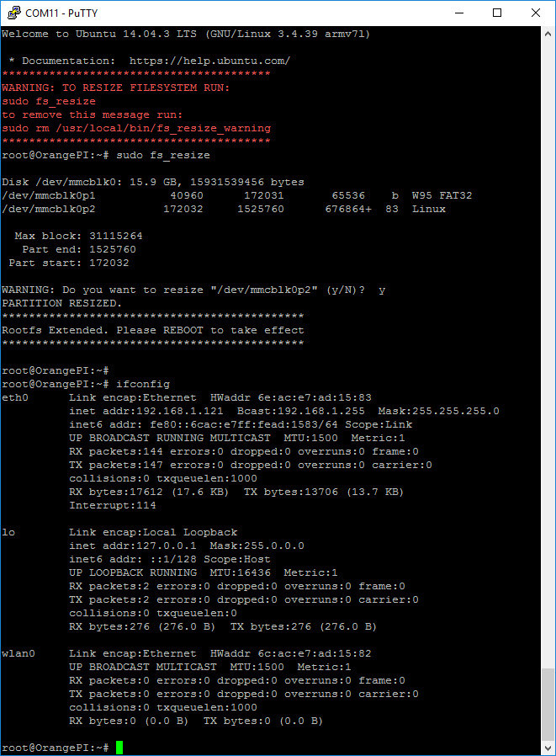Click eth0 inet6 addr fe80::6cac:e7ff:fead:1583/64
The image size is (556, 756).
tap(204, 425)
